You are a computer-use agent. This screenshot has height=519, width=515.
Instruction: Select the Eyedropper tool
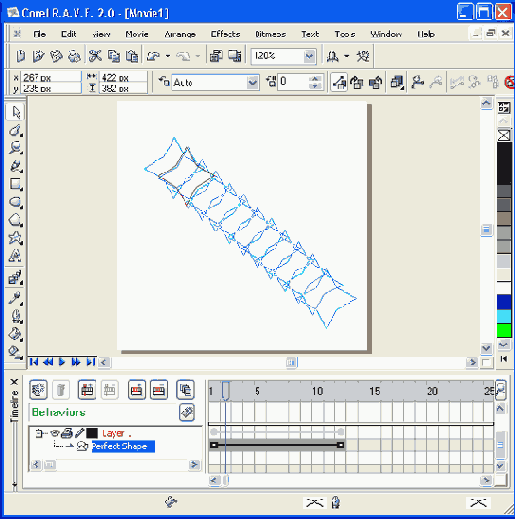click(x=15, y=298)
